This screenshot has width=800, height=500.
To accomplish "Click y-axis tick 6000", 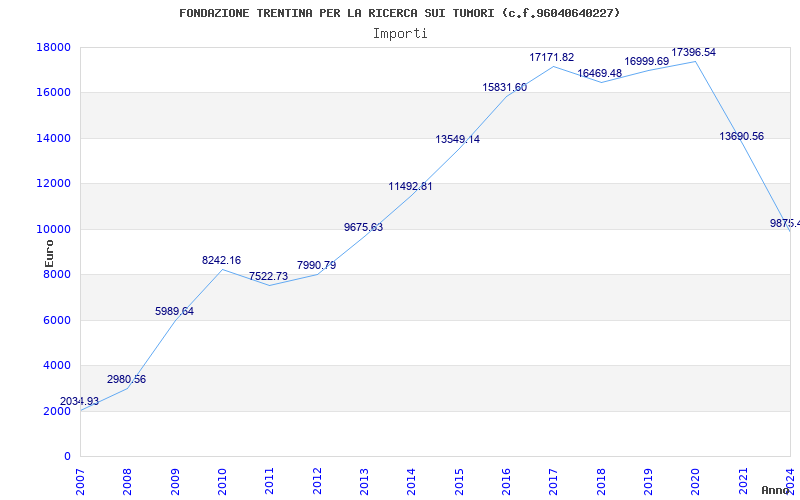I will [x=56, y=320].
